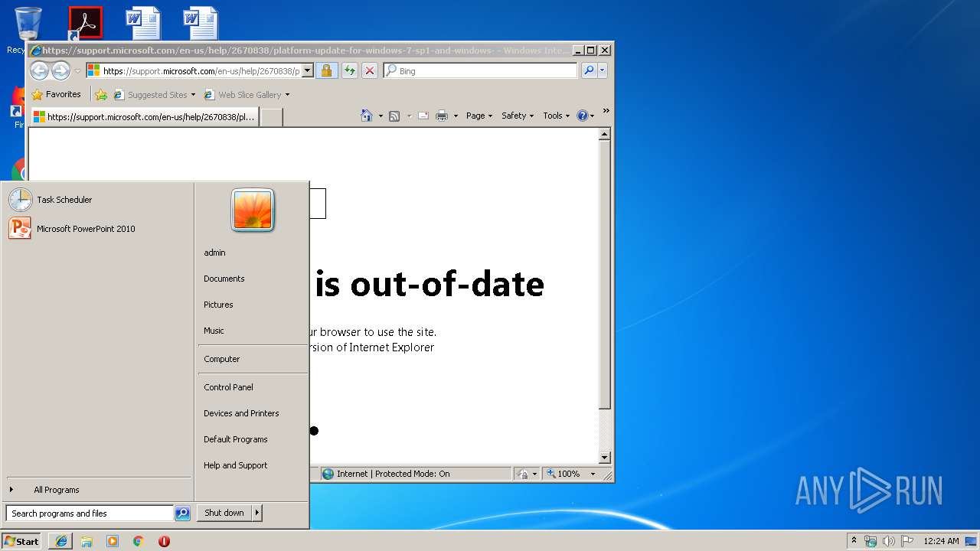Open Action Center flag icon

click(907, 541)
